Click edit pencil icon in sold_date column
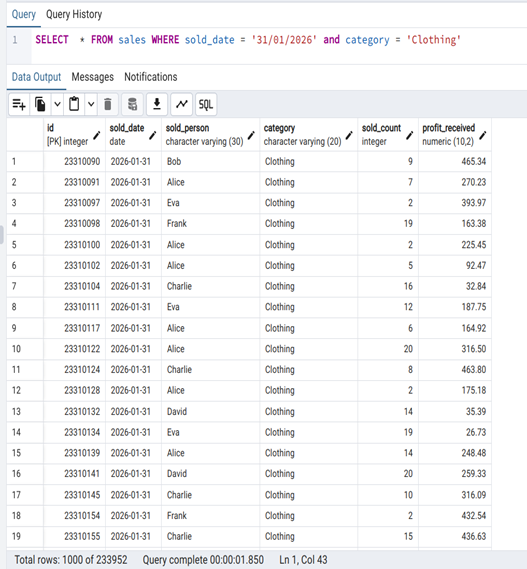527x569 pixels. click(153, 135)
